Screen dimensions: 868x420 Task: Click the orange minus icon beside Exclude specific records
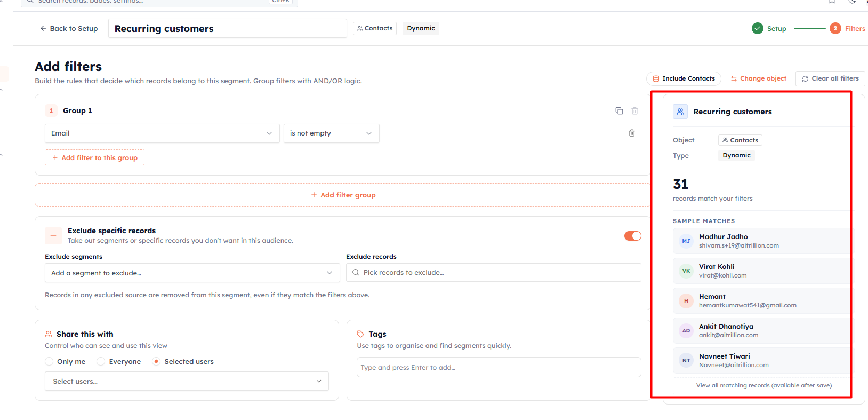pos(53,235)
